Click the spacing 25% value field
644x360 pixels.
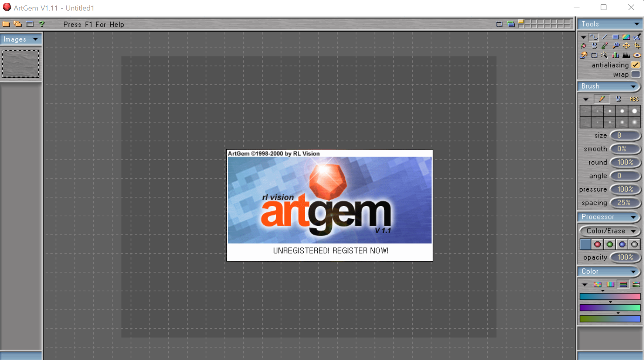coord(625,203)
